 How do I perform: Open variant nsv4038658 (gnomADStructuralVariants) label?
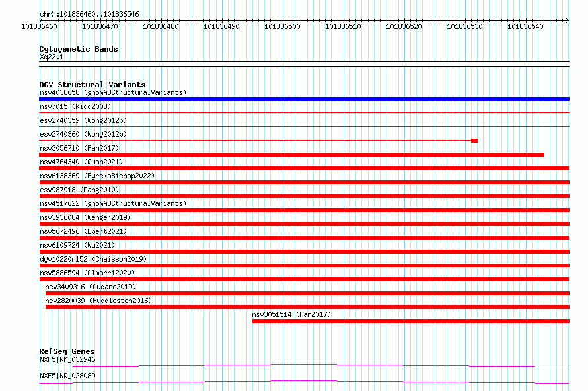click(113, 92)
